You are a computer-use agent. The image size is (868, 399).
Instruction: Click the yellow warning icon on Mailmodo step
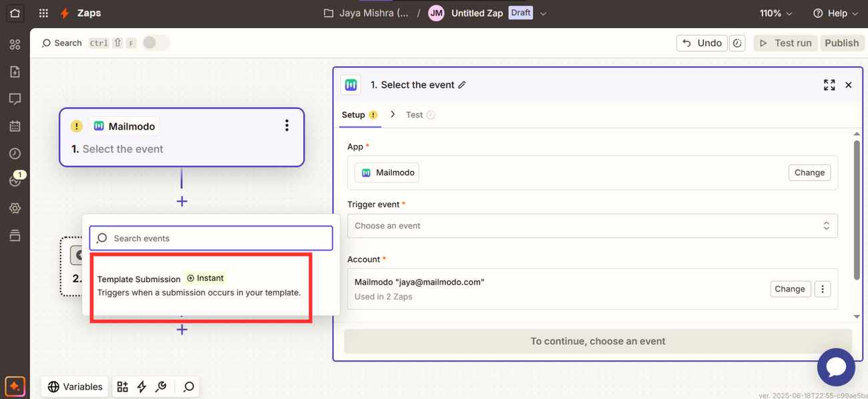pyautogui.click(x=77, y=126)
